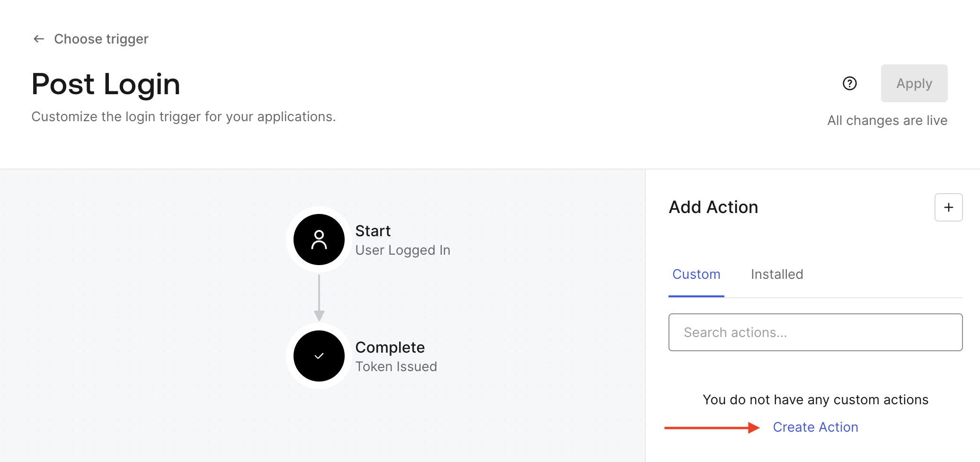Click the All changes are live status
Image resolution: width=980 pixels, height=462 pixels.
coord(887,120)
